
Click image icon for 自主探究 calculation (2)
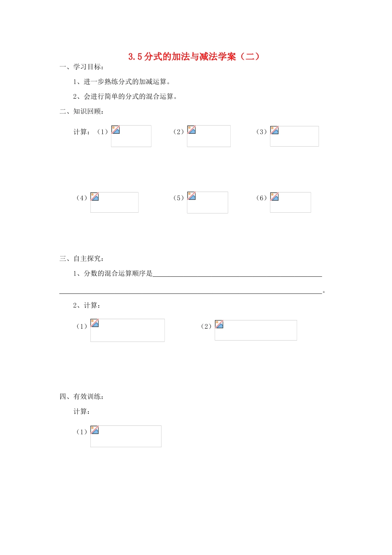(x=219, y=324)
